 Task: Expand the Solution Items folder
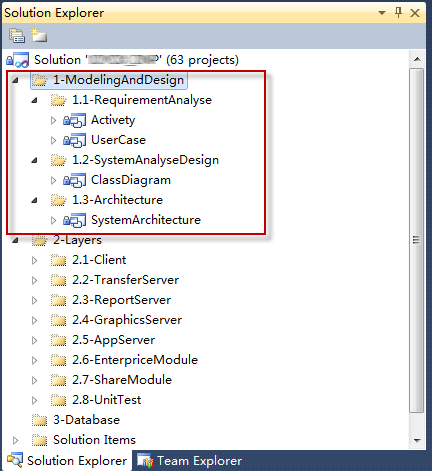click(x=15, y=440)
